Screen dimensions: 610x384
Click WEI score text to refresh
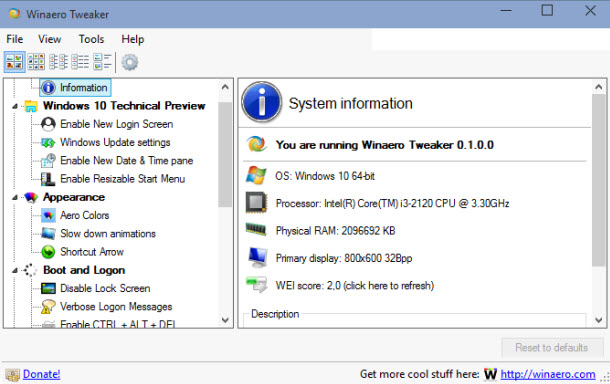tap(355, 286)
